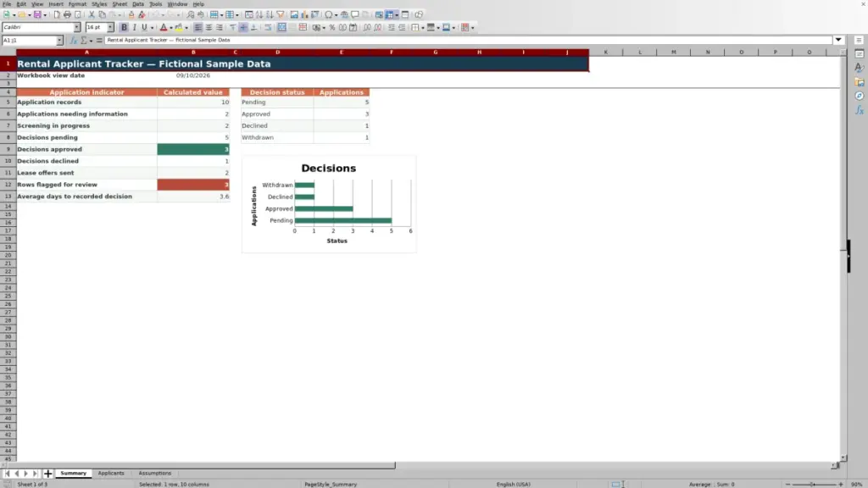The height and width of the screenshot is (488, 868).
Task: Click the Copy icon
Action: [102, 15]
